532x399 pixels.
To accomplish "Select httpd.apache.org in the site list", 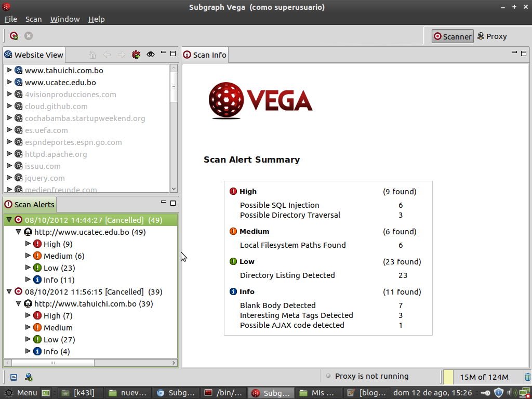I will click(56, 154).
